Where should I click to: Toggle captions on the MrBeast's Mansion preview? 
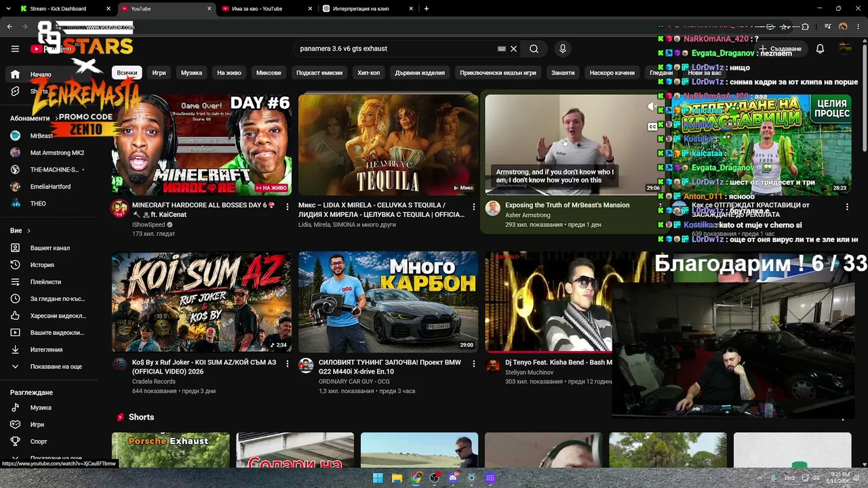[652, 127]
